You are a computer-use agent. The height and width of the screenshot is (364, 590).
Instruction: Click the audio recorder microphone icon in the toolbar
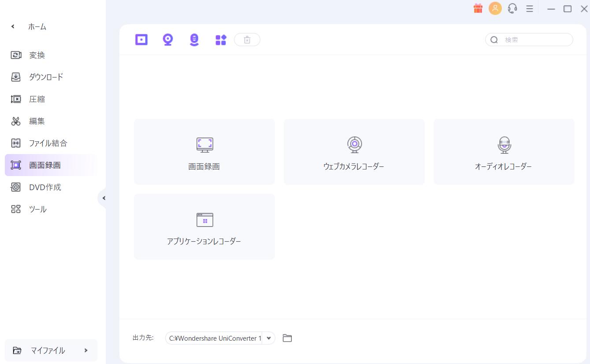point(194,40)
